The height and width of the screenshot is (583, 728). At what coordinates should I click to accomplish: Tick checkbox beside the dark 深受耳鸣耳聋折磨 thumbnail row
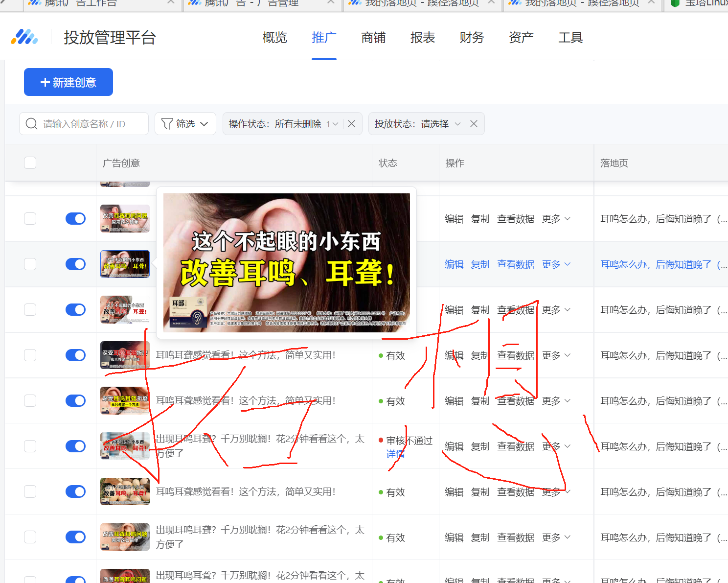pyautogui.click(x=30, y=355)
